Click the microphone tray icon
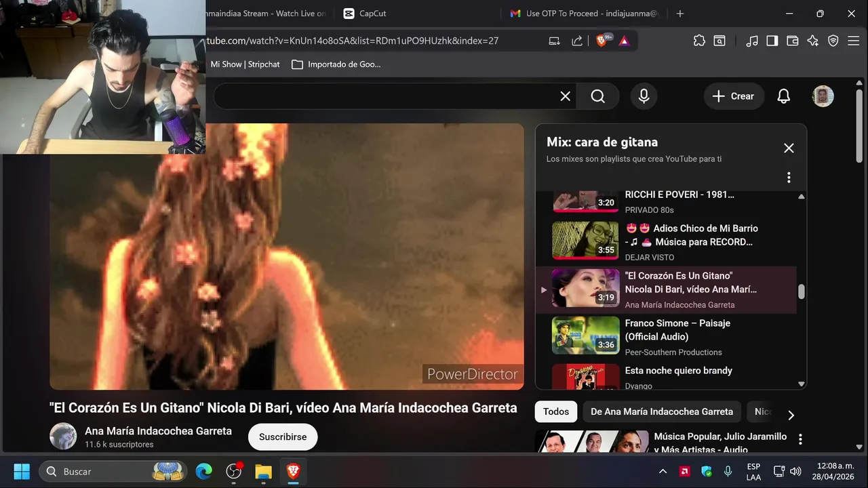The image size is (868, 488). tap(728, 471)
